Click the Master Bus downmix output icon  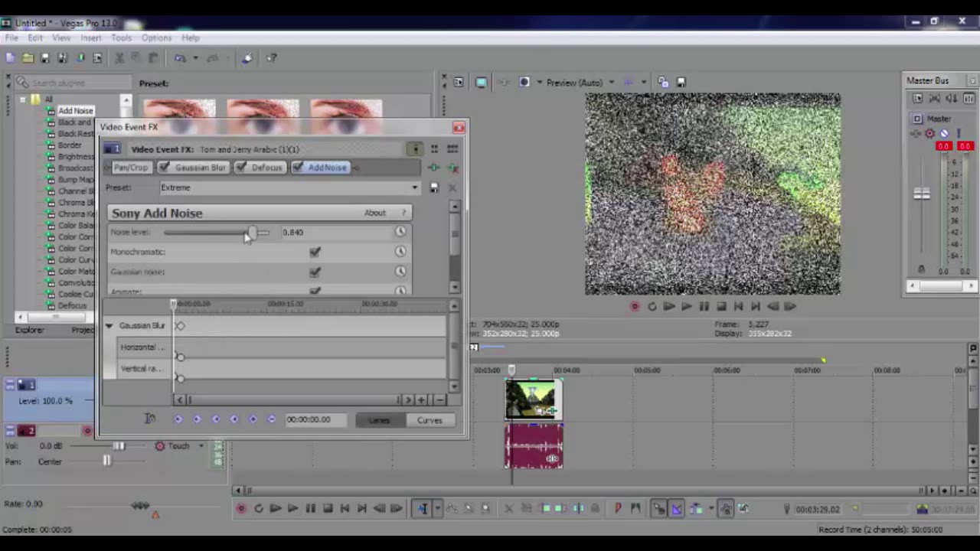coord(935,99)
